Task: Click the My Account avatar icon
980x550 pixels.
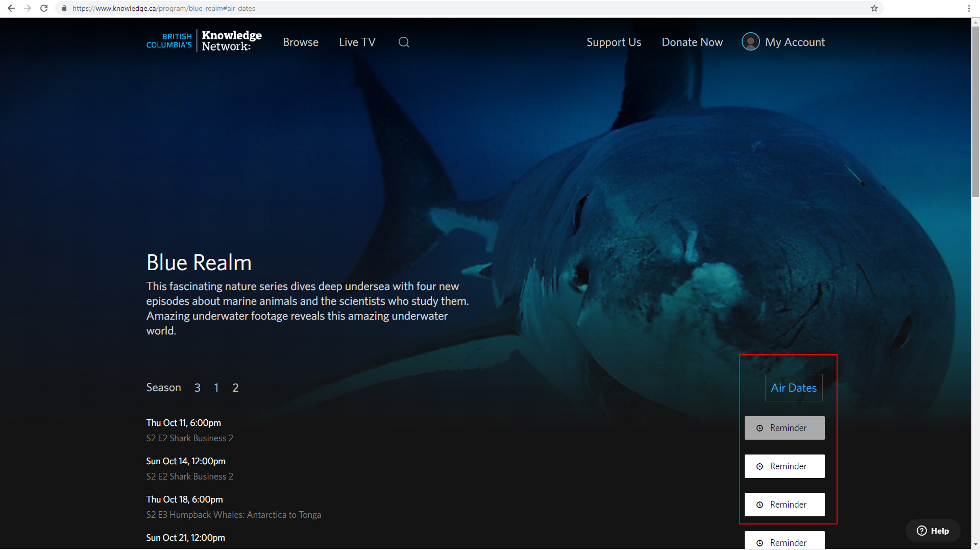Action: click(x=750, y=42)
